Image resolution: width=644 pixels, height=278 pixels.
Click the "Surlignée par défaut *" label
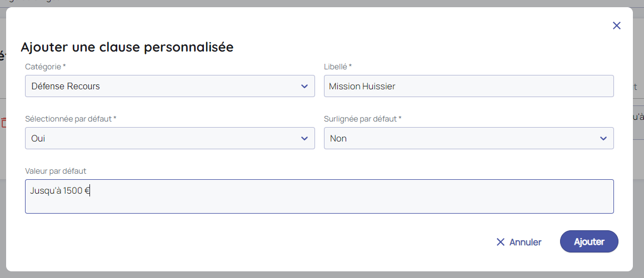[x=362, y=119]
